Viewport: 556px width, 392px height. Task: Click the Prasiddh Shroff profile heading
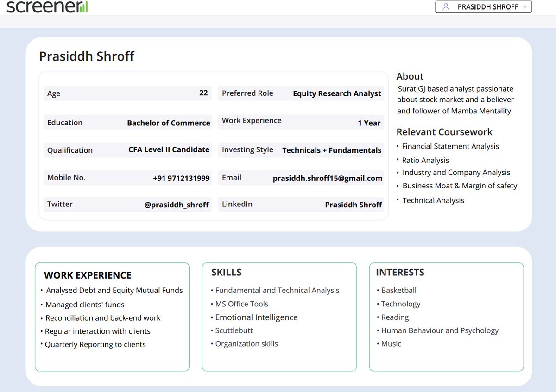tap(87, 56)
